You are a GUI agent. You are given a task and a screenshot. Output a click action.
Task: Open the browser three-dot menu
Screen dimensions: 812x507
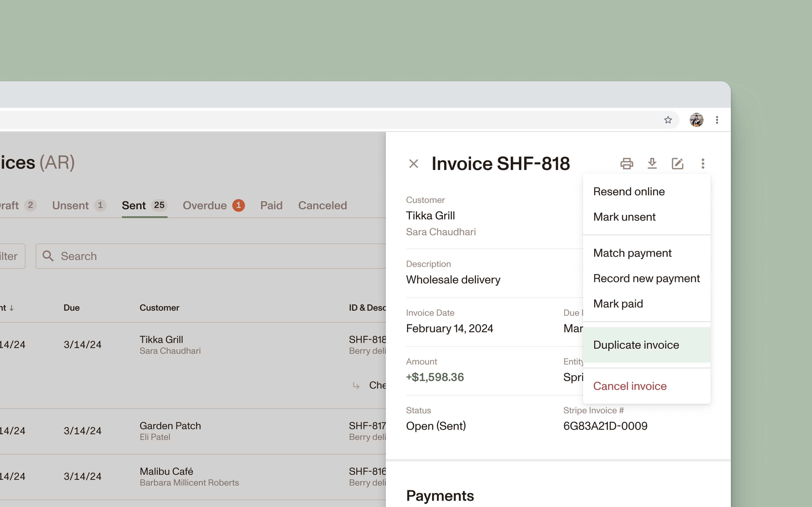pos(717,120)
